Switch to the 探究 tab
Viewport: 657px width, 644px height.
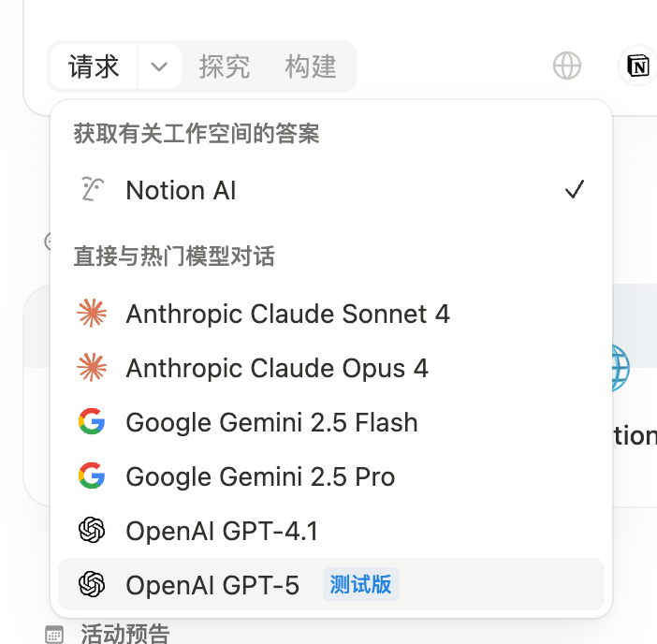click(225, 66)
